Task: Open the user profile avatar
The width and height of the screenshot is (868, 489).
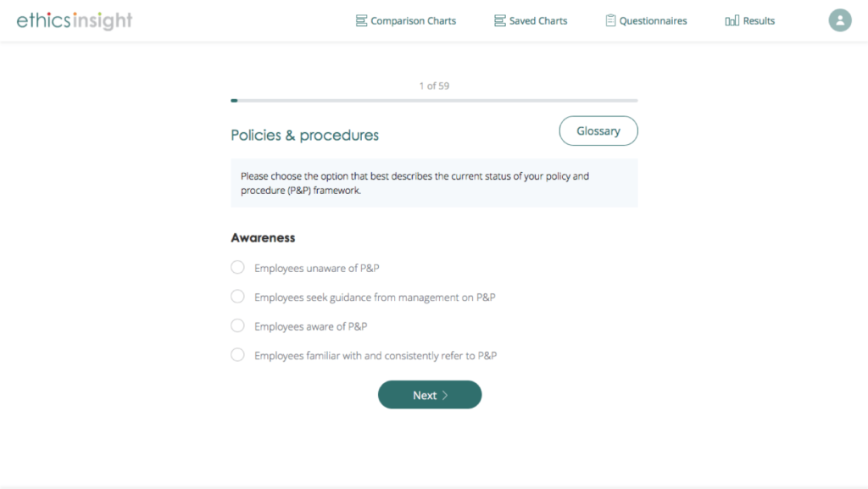Action: tap(839, 20)
